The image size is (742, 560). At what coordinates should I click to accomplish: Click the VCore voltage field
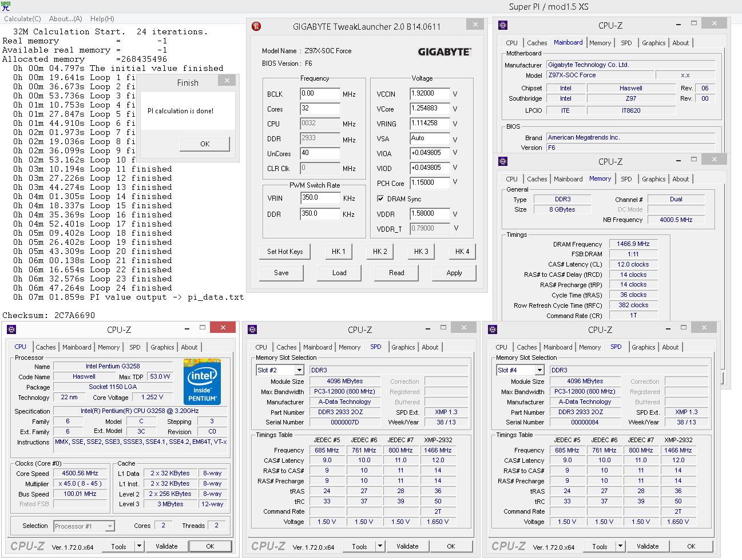(430, 109)
